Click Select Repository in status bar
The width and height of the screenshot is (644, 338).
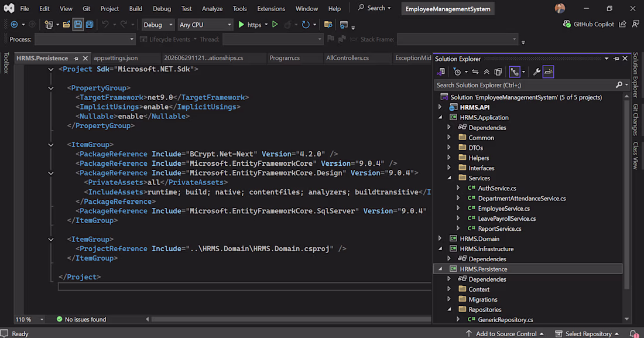coord(587,333)
